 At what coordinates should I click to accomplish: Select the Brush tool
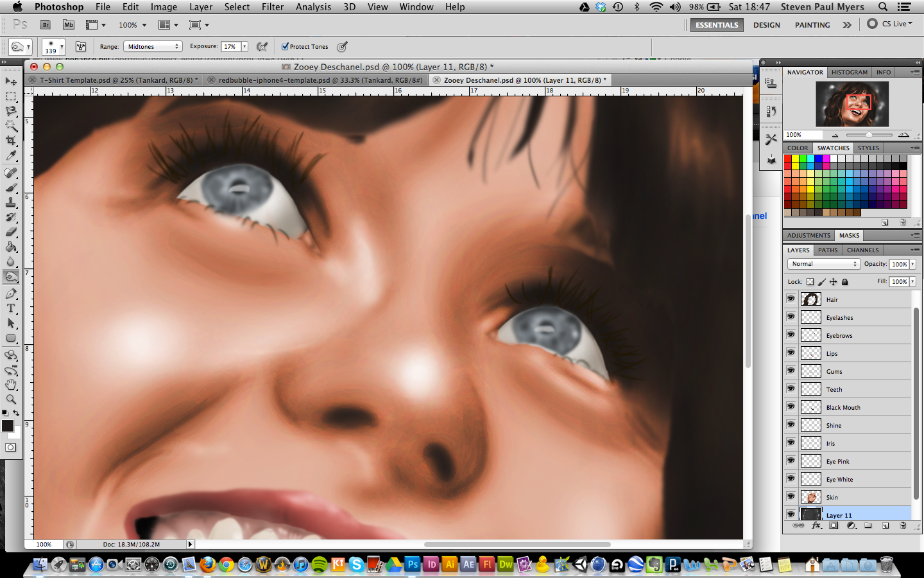[11, 188]
